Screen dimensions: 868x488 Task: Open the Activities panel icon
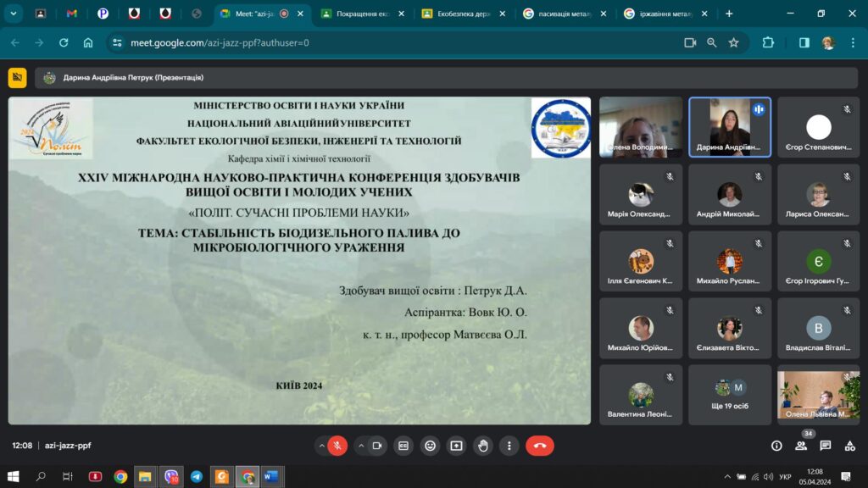[x=849, y=446]
